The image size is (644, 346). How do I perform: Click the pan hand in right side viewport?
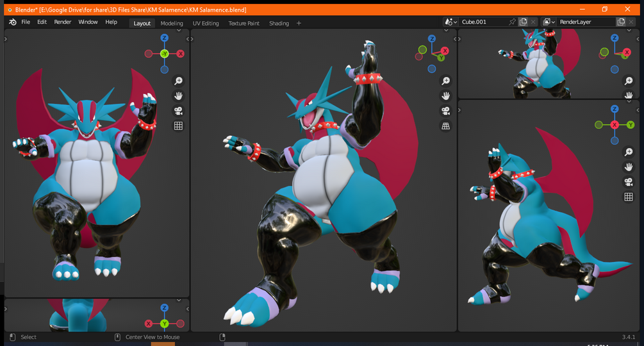click(x=629, y=167)
